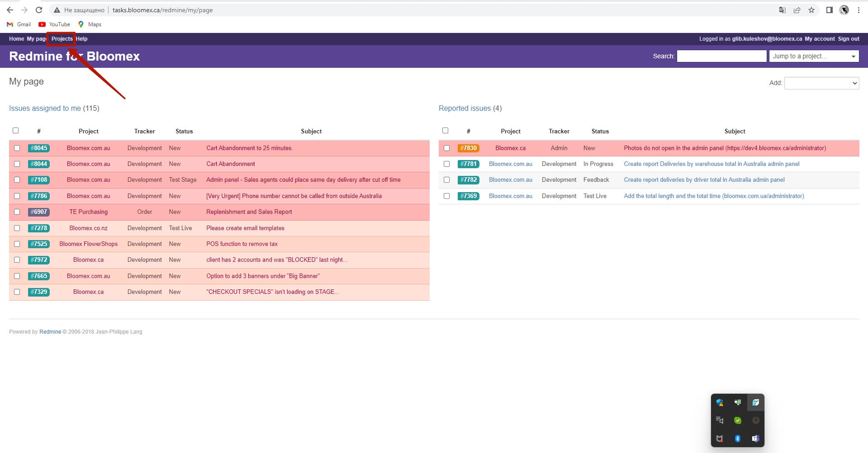Click the browser address bar URL
The width and height of the screenshot is (868, 453).
click(162, 10)
